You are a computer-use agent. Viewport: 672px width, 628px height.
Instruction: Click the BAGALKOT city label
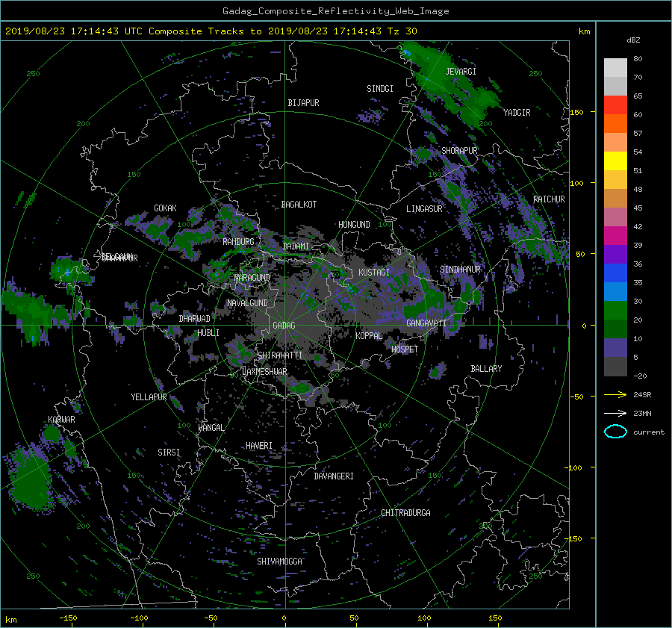pos(299,205)
